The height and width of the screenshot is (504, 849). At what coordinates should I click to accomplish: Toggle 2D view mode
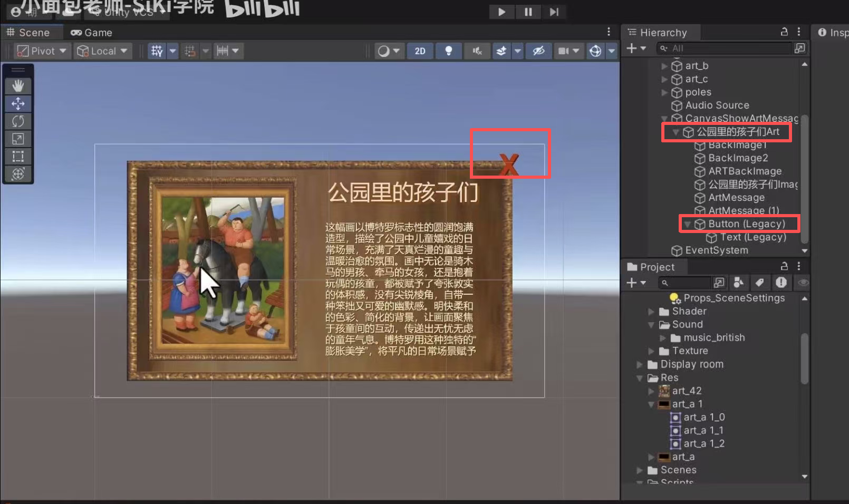[x=420, y=51]
